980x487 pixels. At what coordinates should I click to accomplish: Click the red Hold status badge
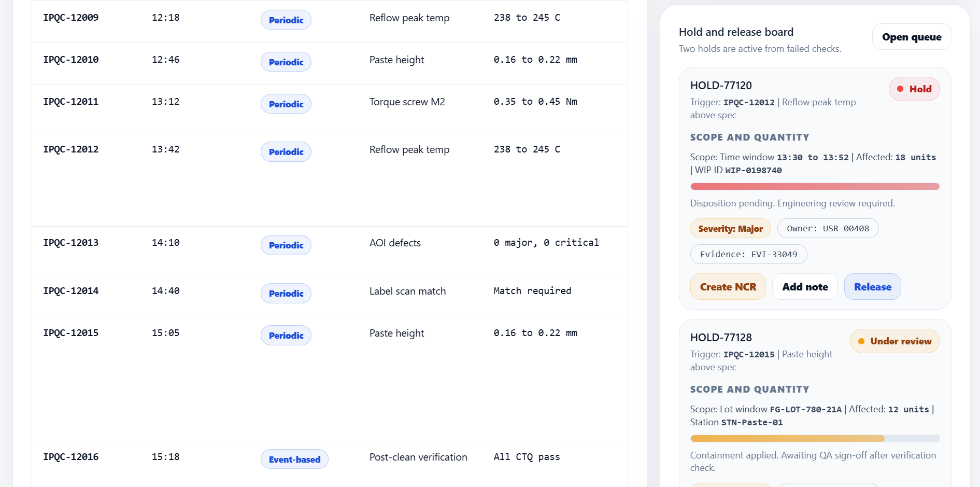pyautogui.click(x=914, y=89)
